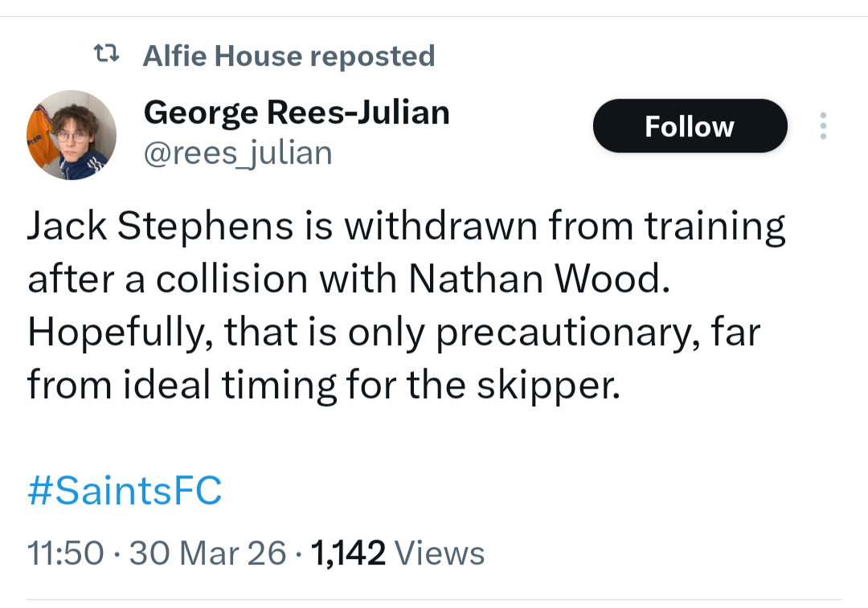Click the 1,142 view count number
The width and height of the screenshot is (868, 608).
pyautogui.click(x=348, y=553)
